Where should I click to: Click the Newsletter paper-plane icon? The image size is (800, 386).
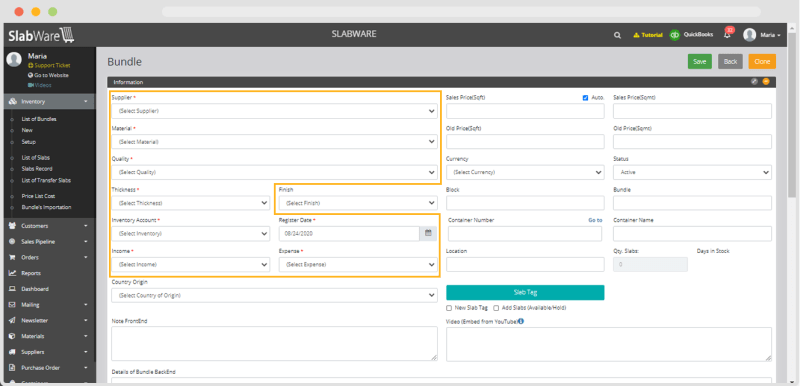pos(13,321)
